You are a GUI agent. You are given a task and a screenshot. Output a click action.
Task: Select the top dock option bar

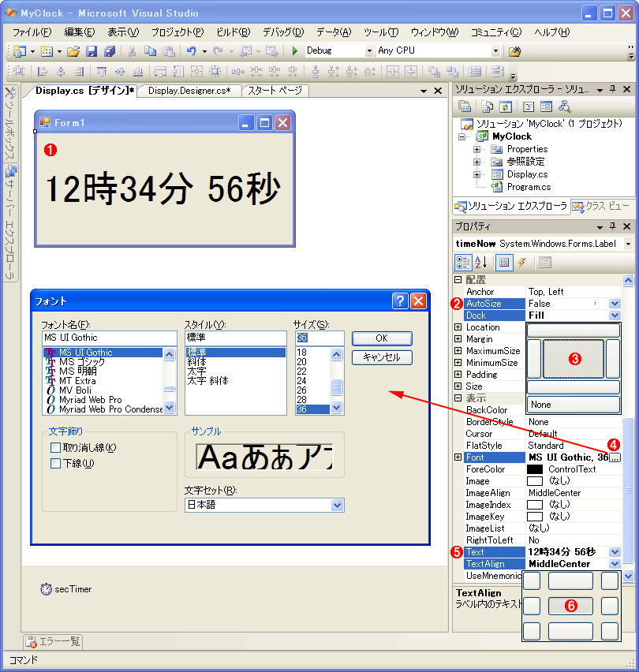[574, 330]
